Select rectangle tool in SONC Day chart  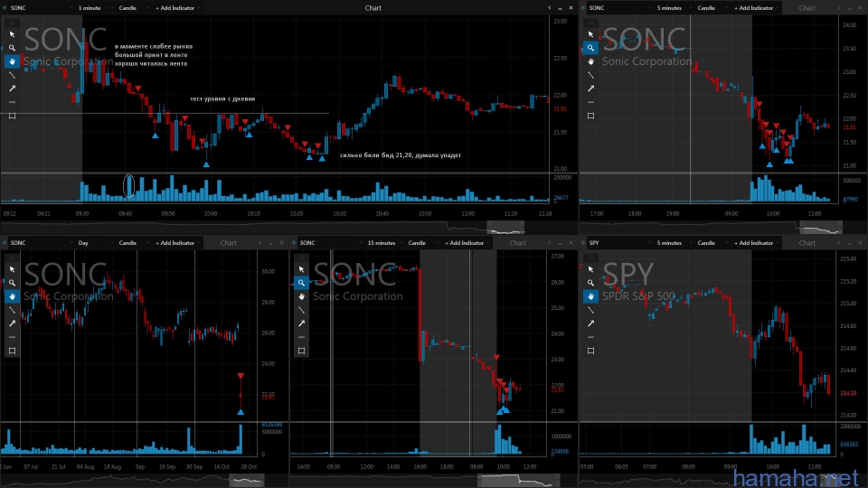pos(12,351)
